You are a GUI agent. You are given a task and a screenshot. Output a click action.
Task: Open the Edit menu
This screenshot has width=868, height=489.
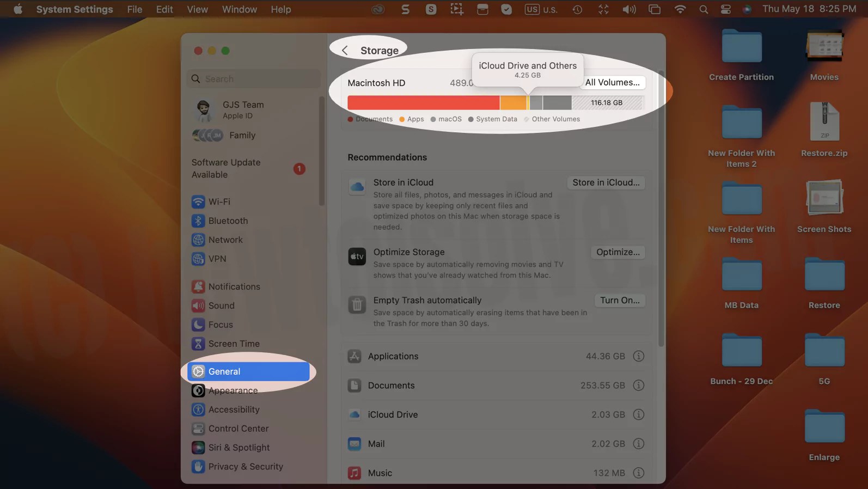pyautogui.click(x=164, y=9)
